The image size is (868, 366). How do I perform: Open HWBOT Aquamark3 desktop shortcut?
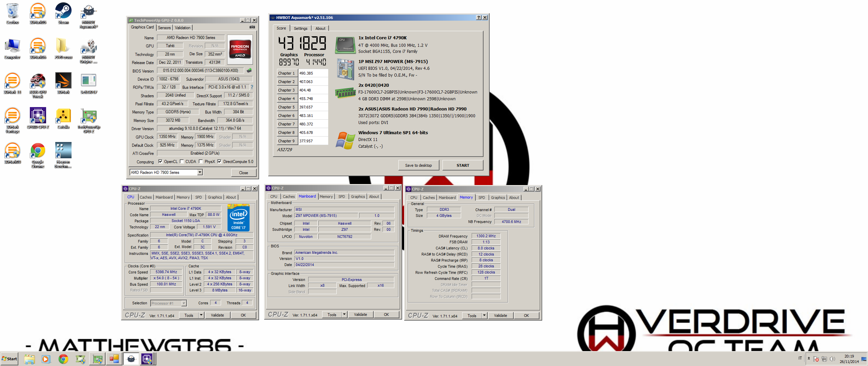click(x=88, y=16)
